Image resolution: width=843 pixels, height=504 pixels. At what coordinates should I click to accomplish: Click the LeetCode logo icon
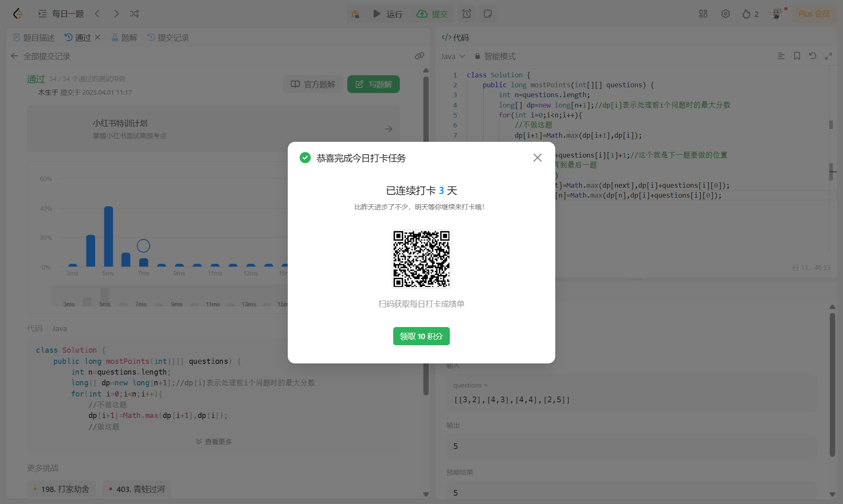[17, 14]
